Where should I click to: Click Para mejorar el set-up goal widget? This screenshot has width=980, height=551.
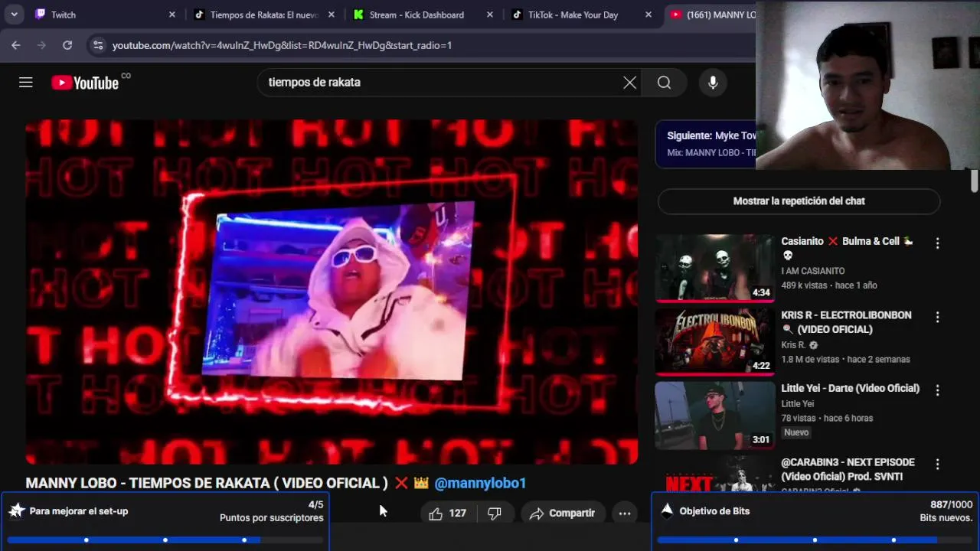[x=165, y=521]
